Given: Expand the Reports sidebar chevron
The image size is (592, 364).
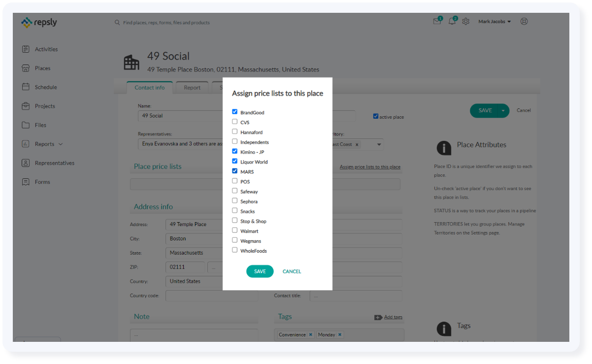Looking at the screenshot, I should pyautogui.click(x=61, y=144).
